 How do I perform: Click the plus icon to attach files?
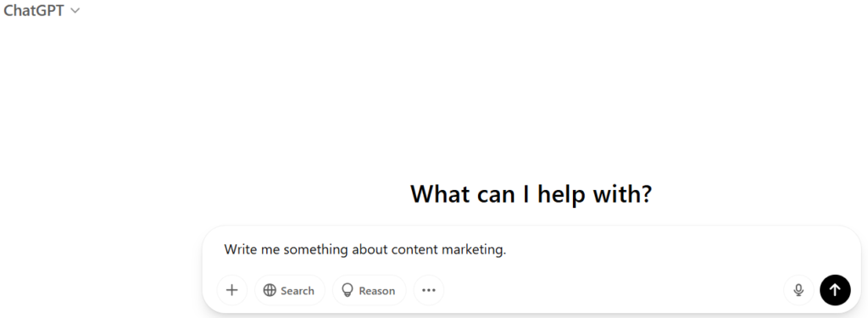click(x=232, y=290)
